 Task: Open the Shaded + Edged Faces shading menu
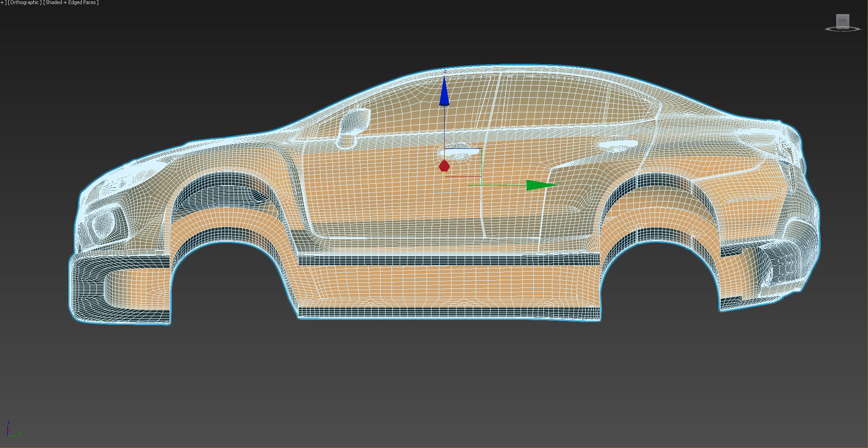(x=71, y=3)
